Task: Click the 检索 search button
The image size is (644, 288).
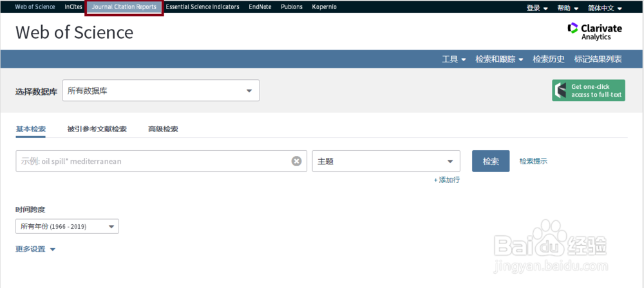Action: [491, 161]
